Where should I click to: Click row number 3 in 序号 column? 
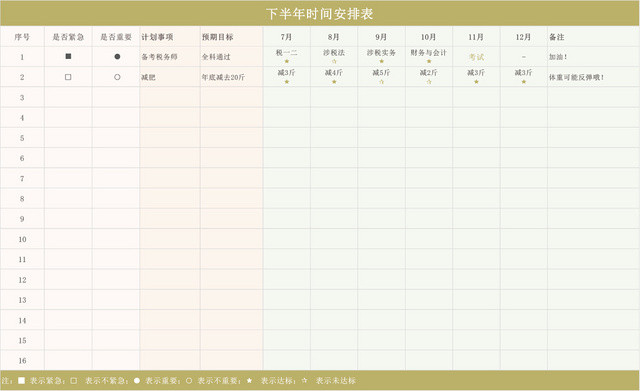point(22,98)
